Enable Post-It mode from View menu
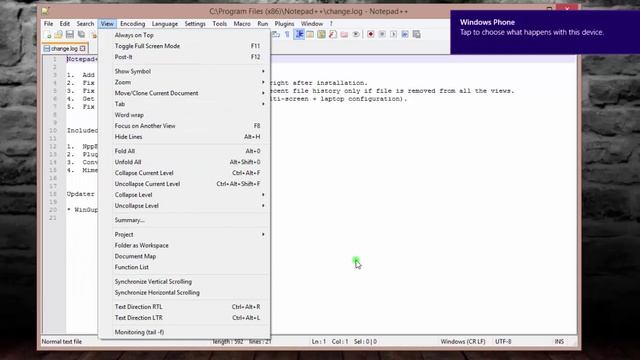The width and height of the screenshot is (640, 360). [184, 57]
